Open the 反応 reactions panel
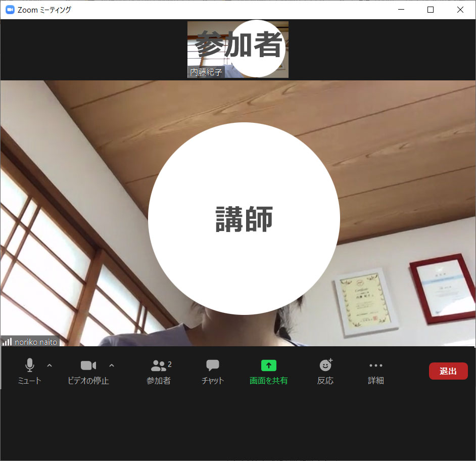Viewport: 476px width, 461px height. pyautogui.click(x=325, y=371)
